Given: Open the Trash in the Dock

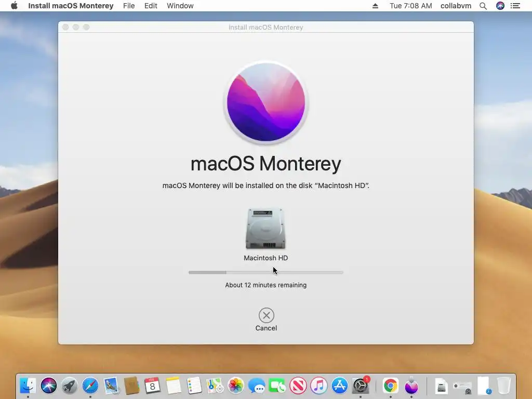Looking at the screenshot, I should (x=504, y=386).
